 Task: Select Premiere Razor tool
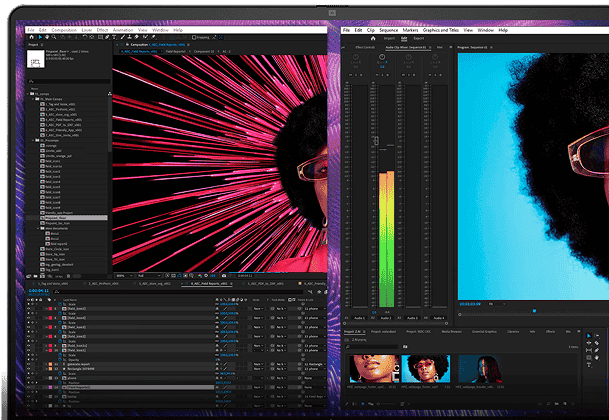tap(597, 343)
